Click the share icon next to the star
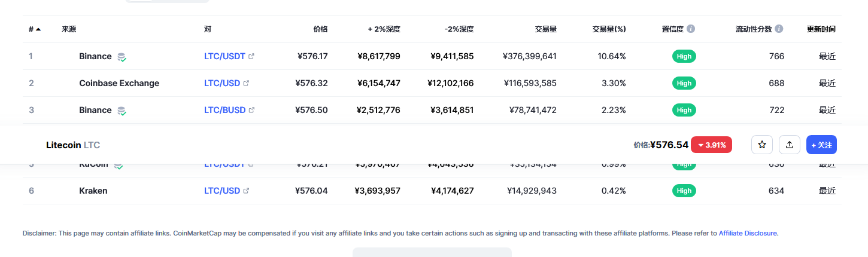This screenshot has height=257, width=868. 790,145
